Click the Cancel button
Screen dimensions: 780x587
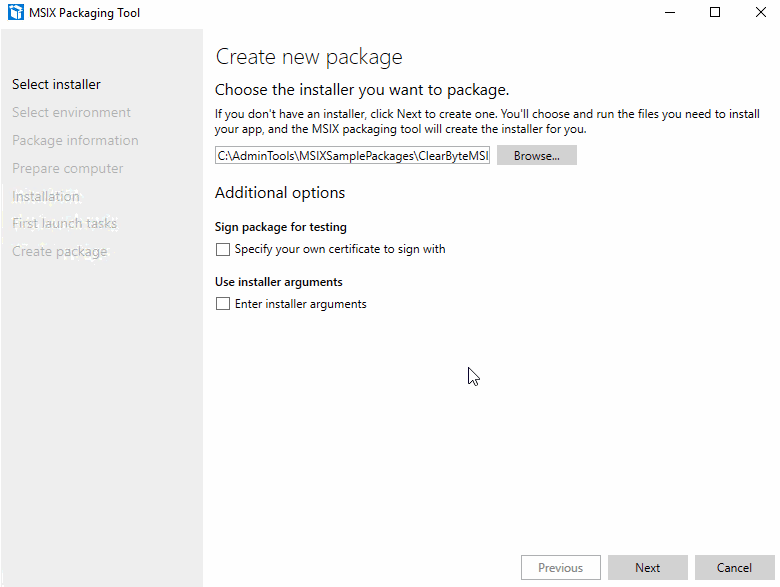click(x=734, y=568)
